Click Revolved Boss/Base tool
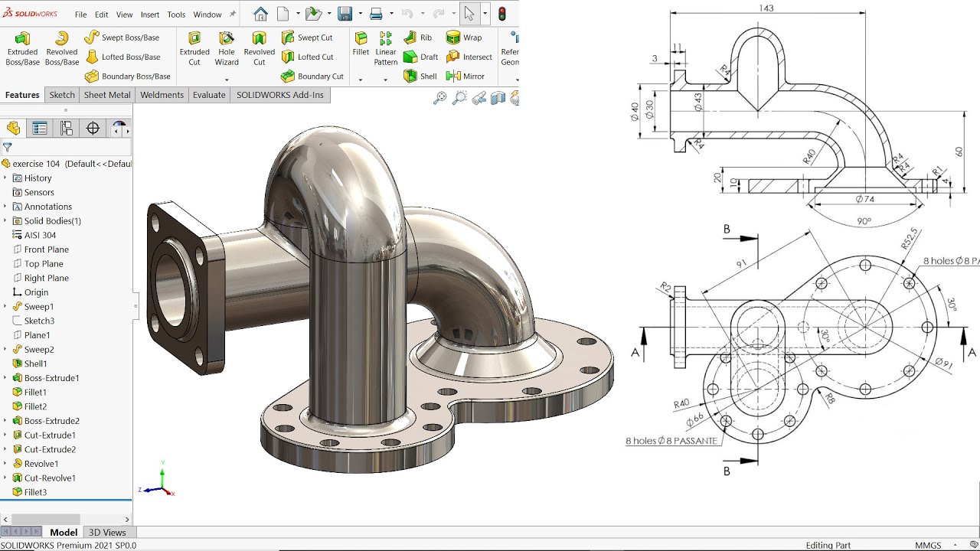The image size is (980, 551). (61, 48)
